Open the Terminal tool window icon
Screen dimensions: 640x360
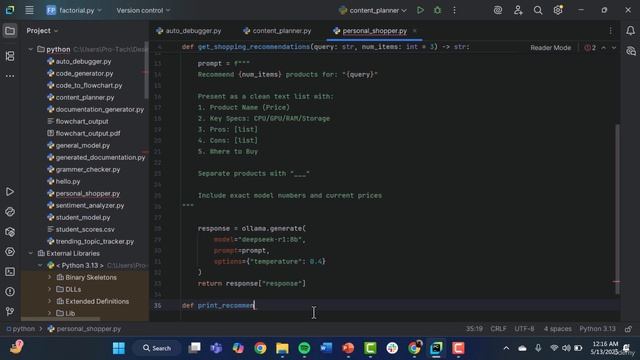coord(10,272)
